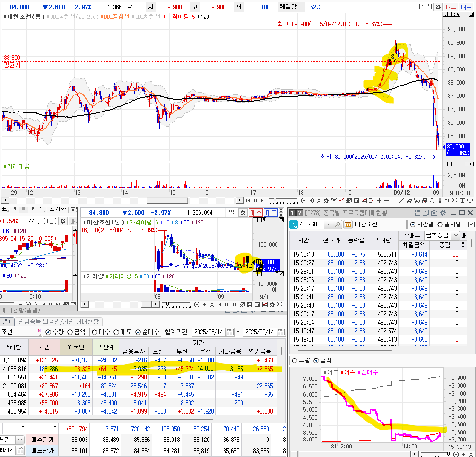Image resolution: width=476 pixels, height=457 pixels.
Task: Select the diagonal trendline drawing tool
Action: coord(401,200)
